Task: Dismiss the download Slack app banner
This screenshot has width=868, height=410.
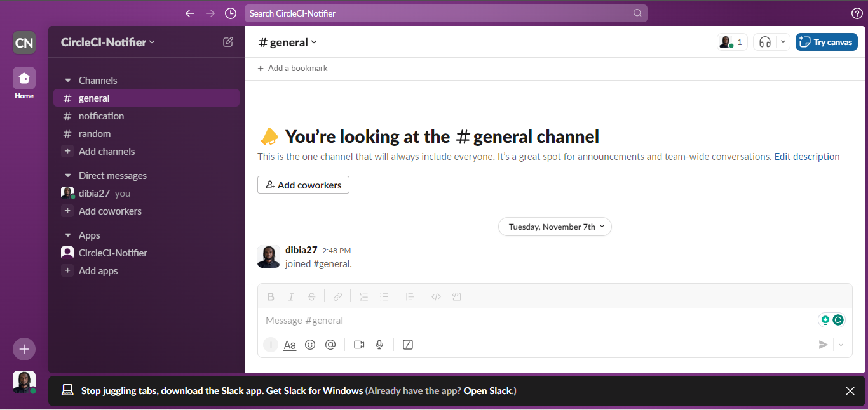Action: (x=850, y=391)
